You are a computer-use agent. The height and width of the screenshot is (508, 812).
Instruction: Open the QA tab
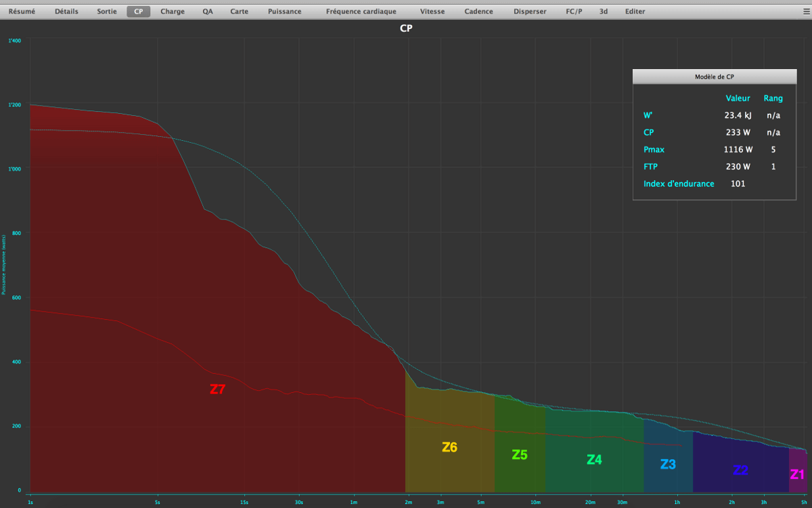(208, 12)
